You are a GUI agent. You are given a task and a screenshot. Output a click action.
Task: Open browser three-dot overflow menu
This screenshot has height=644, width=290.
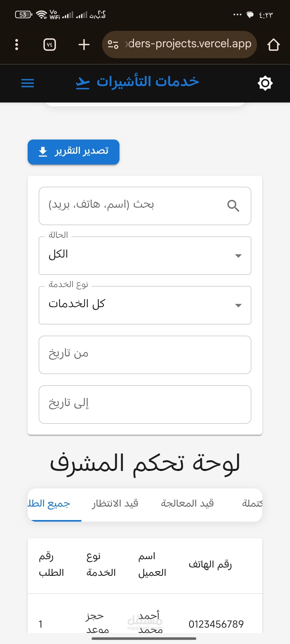17,45
